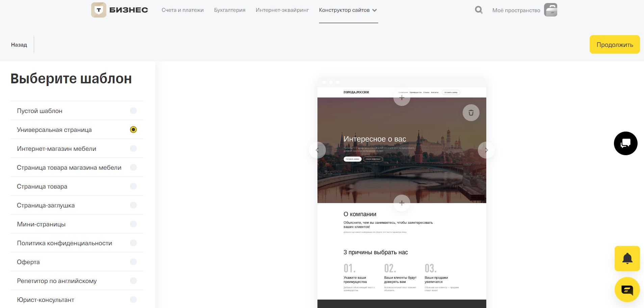Image resolution: width=644 pixels, height=308 pixels.
Task: Pick the Мини-страницы radio button
Action: (x=133, y=224)
